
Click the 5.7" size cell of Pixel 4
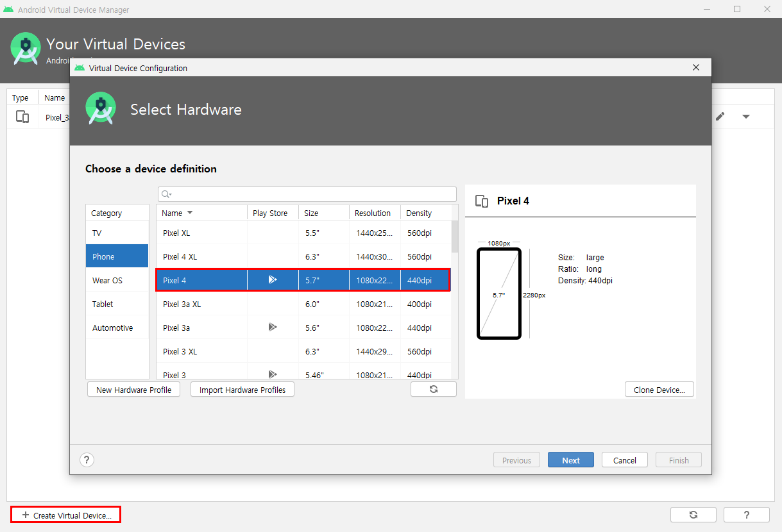click(324, 280)
